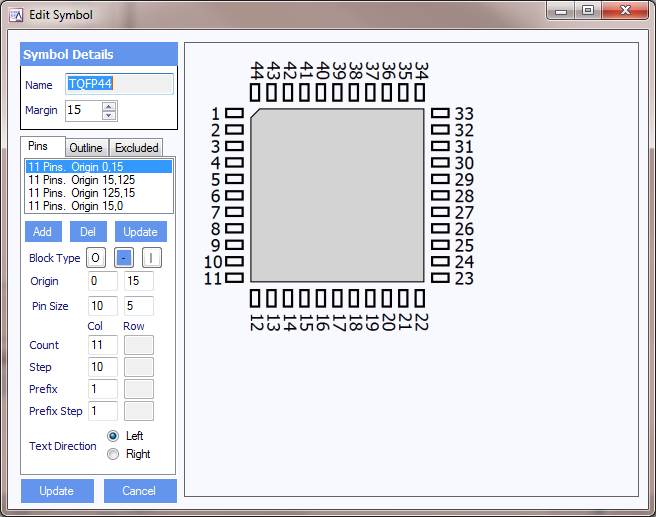
Task: Click the symbol Name text field
Action: point(120,84)
